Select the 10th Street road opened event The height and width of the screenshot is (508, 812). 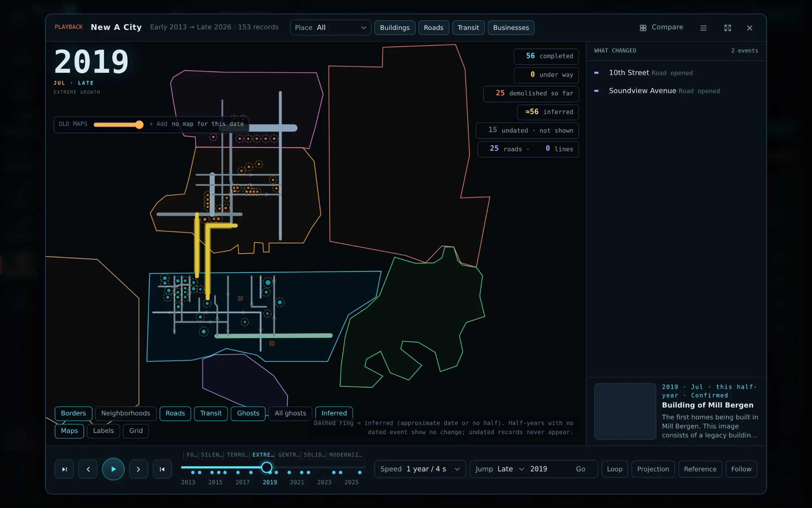676,73
